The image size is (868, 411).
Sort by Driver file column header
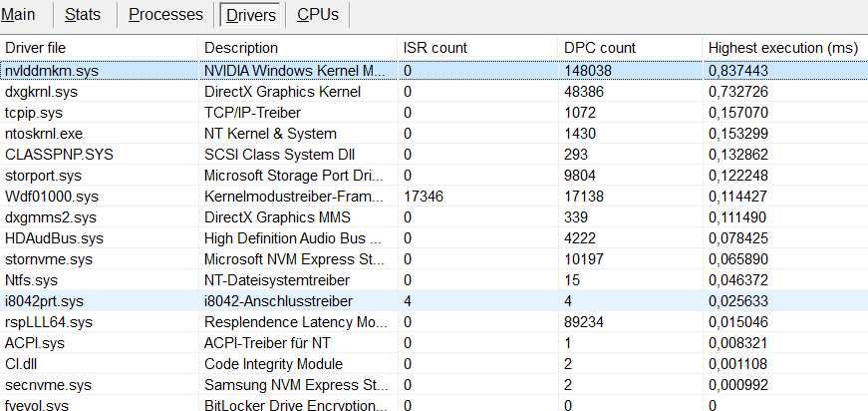(99, 48)
